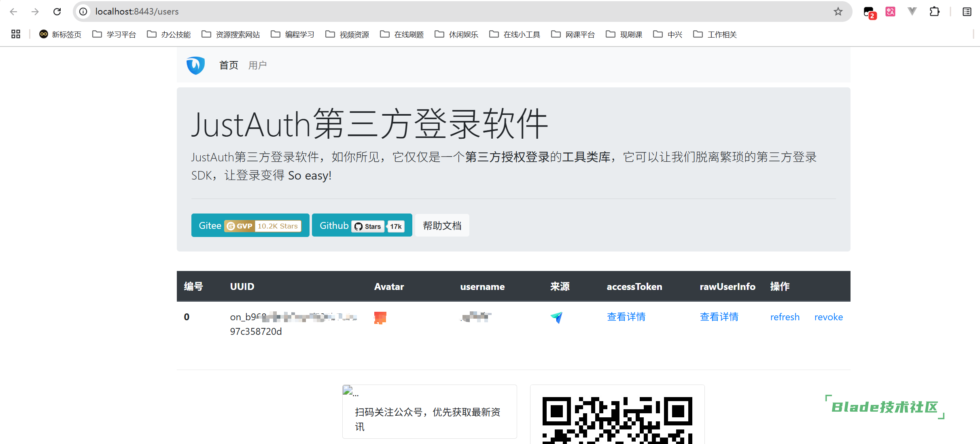Go to the 首页 nav item
Screen dimensions: 980x444
(x=229, y=65)
